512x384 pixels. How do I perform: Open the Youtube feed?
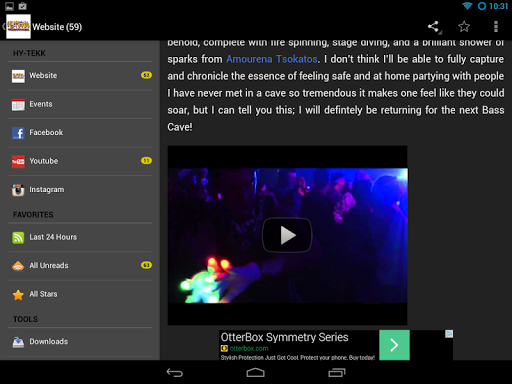coord(80,161)
